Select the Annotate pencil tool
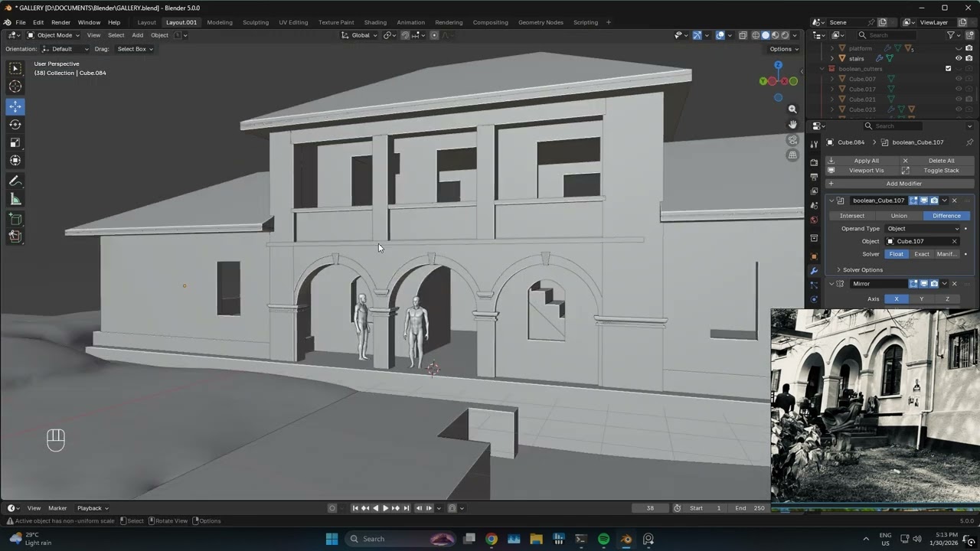 pos(15,181)
